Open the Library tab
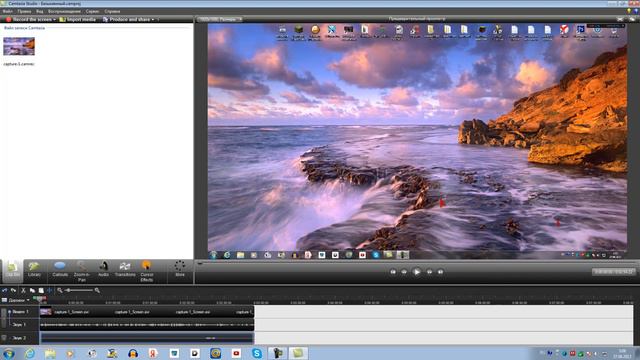The height and width of the screenshot is (360, 640). tap(34, 270)
